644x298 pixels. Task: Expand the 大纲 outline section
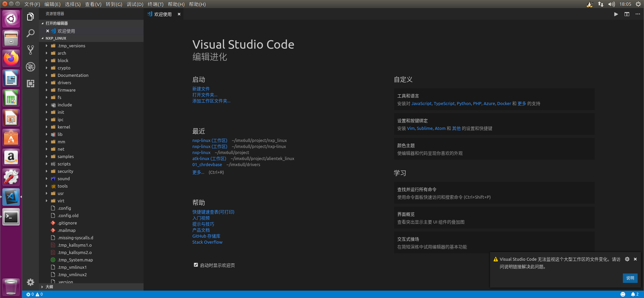91,287
